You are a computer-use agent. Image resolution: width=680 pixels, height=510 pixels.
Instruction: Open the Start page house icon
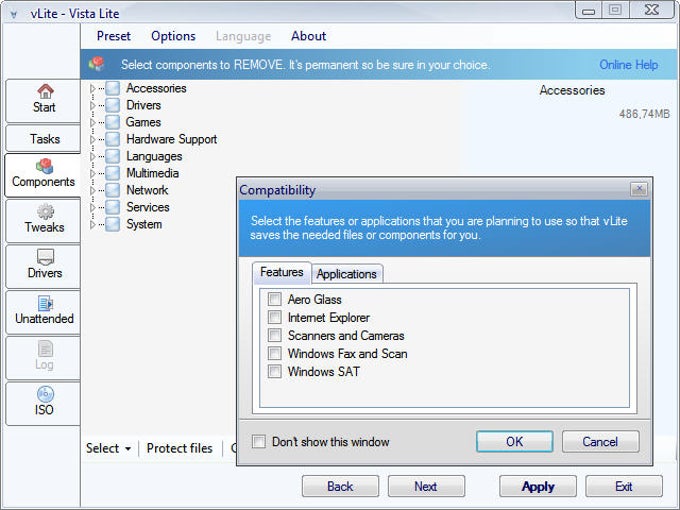tap(45, 91)
